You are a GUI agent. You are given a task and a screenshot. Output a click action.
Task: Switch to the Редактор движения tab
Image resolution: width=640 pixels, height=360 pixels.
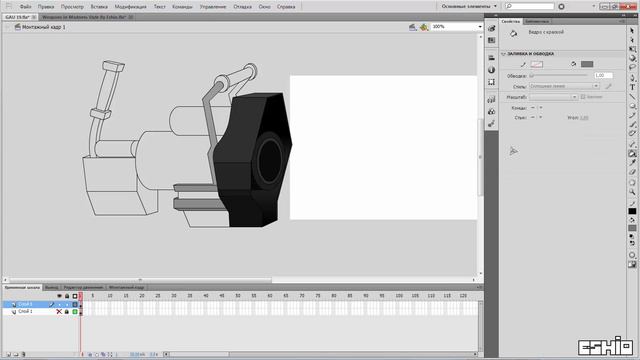click(x=83, y=287)
